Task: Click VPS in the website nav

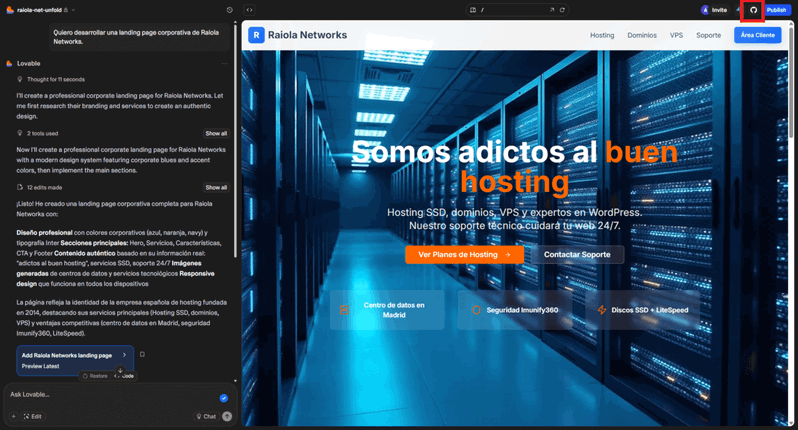Action: pyautogui.click(x=676, y=35)
